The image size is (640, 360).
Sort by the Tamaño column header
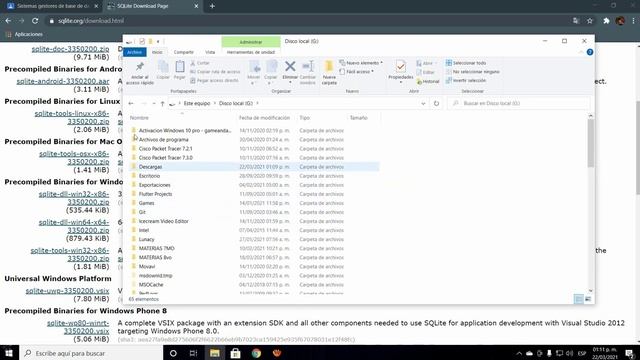click(x=358, y=118)
